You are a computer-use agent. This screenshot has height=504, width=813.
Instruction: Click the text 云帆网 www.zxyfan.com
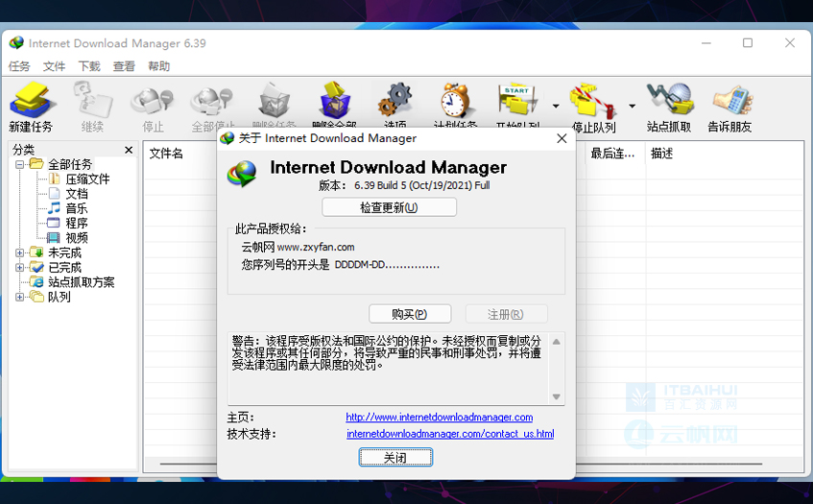click(299, 248)
